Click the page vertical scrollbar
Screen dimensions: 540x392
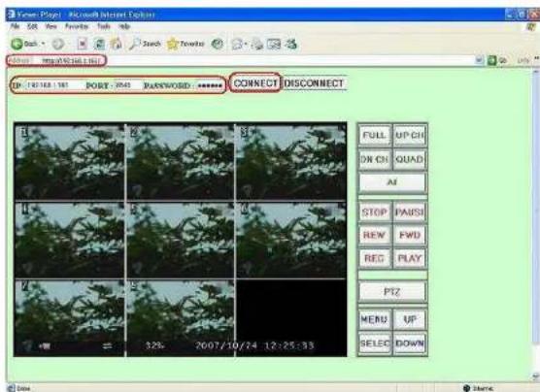pos(536,224)
